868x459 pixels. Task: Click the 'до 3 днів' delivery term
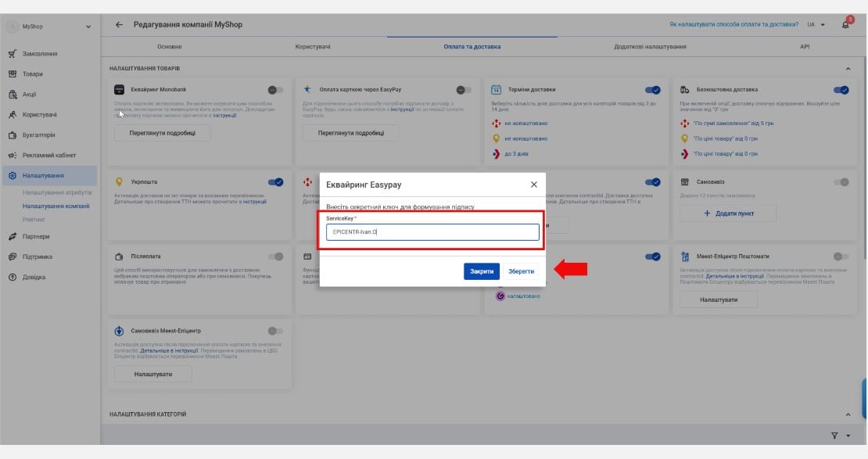click(516, 154)
